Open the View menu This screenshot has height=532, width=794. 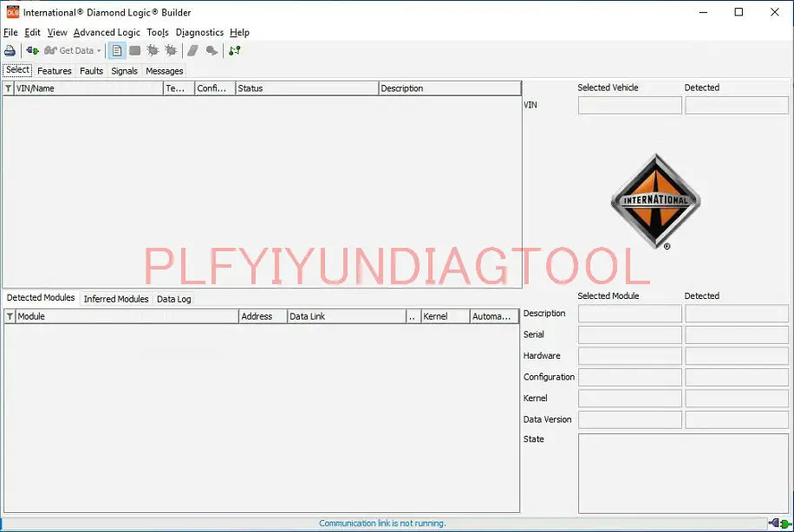tap(57, 32)
